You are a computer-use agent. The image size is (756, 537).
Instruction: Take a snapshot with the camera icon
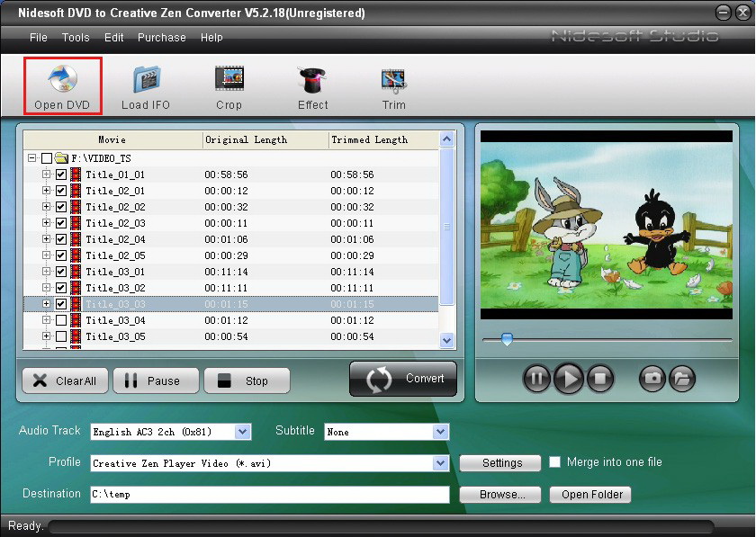click(652, 379)
